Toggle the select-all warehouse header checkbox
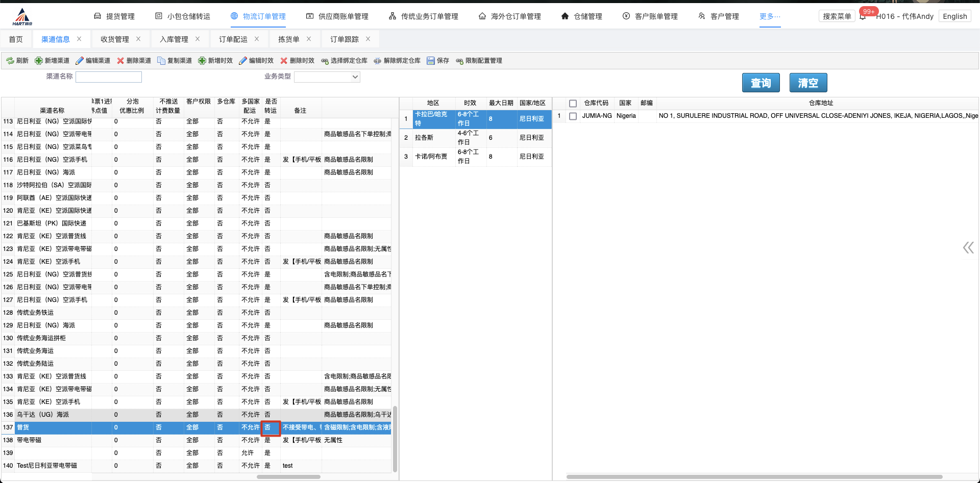980x483 pixels. coord(573,104)
